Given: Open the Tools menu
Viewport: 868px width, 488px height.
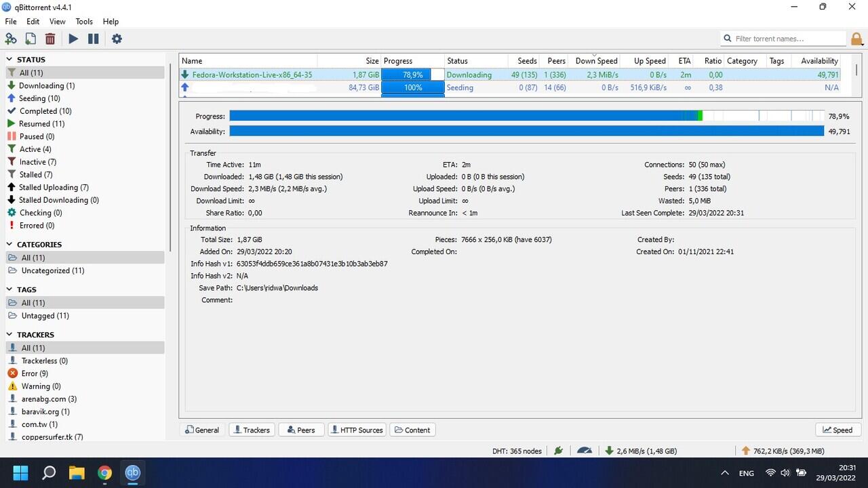Looking at the screenshot, I should [x=83, y=21].
